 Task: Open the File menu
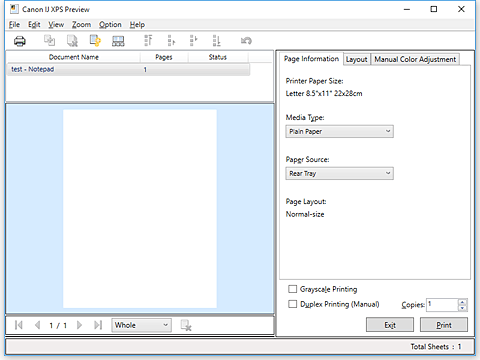14,25
